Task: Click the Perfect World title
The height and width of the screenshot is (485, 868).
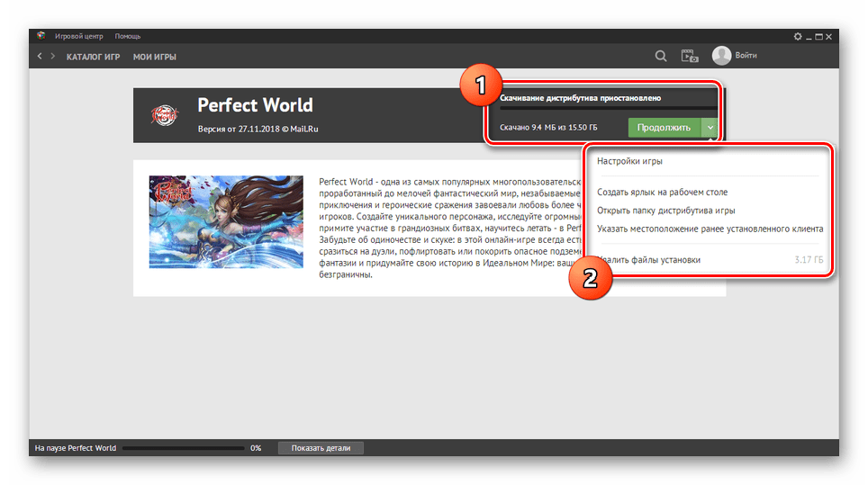Action: tap(255, 105)
